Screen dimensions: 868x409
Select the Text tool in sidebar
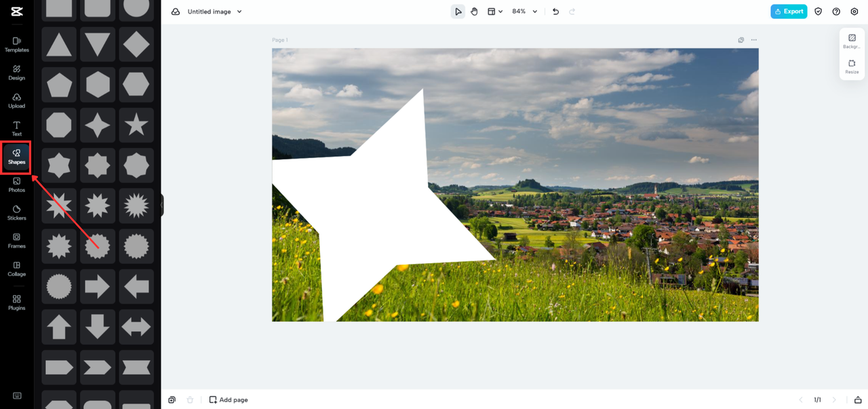pyautogui.click(x=16, y=129)
